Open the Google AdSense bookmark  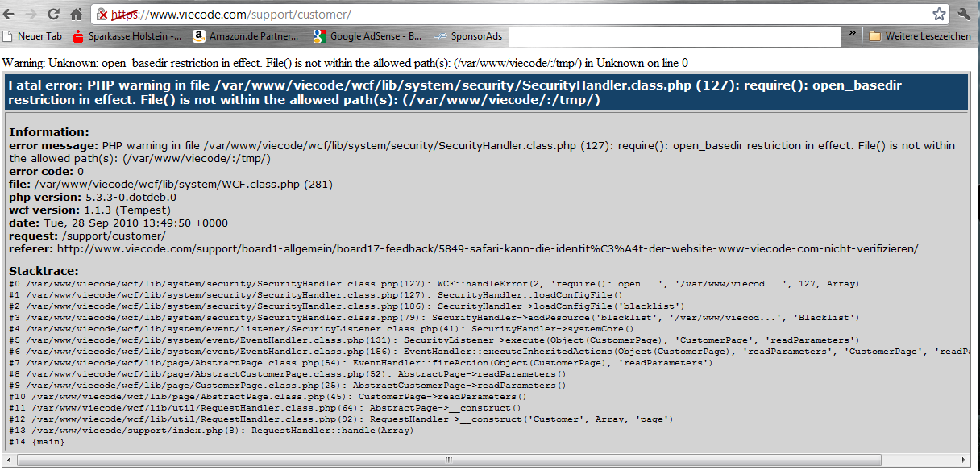(367, 36)
